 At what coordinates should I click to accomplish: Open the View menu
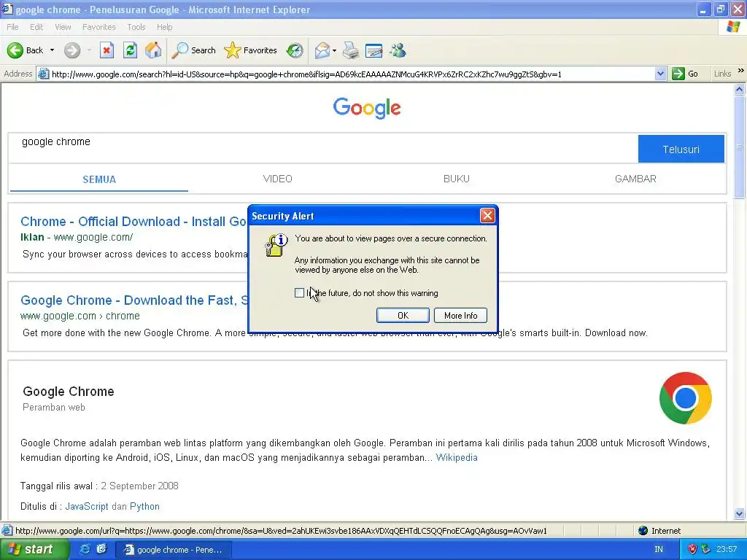point(63,27)
